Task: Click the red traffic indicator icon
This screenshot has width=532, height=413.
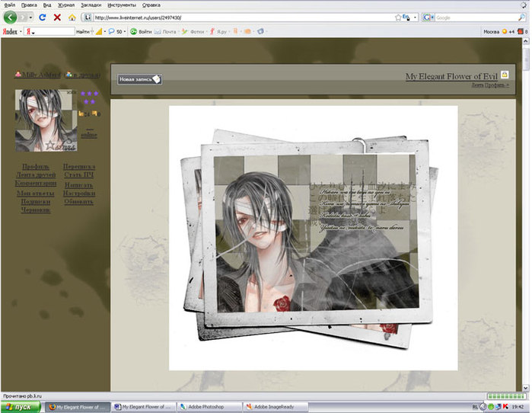Action: click(x=521, y=31)
